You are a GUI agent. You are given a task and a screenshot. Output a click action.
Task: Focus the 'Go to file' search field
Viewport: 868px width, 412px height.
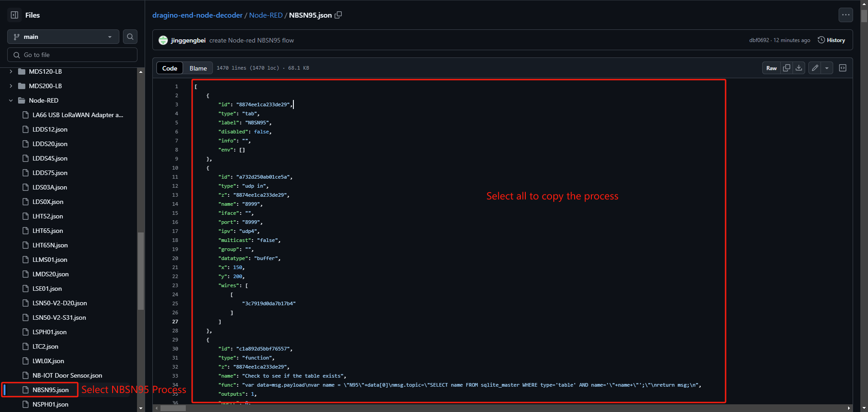(72, 55)
